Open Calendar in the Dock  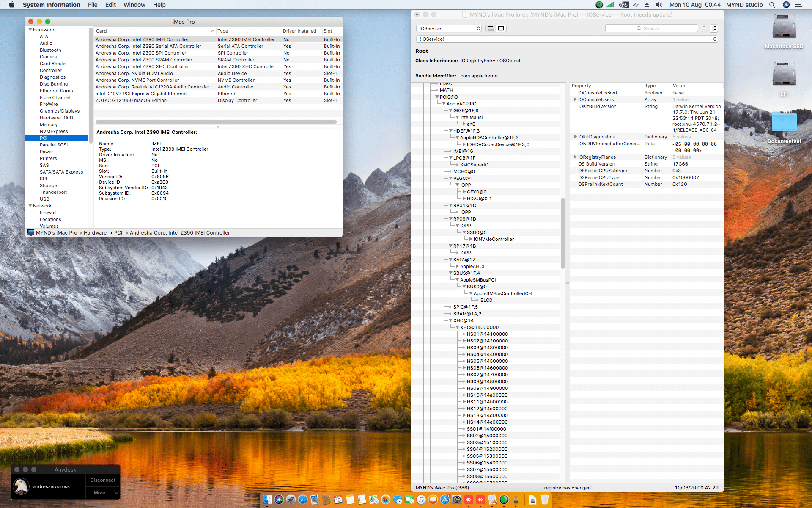tap(338, 500)
